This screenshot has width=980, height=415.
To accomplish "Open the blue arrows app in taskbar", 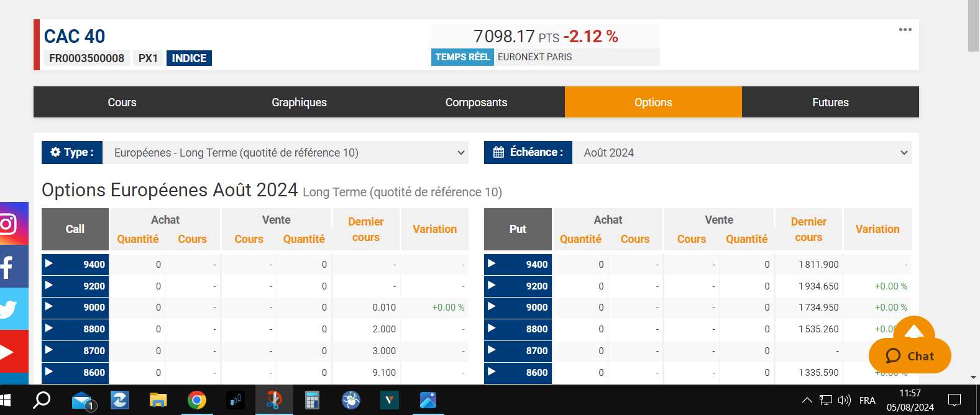I will (120, 400).
